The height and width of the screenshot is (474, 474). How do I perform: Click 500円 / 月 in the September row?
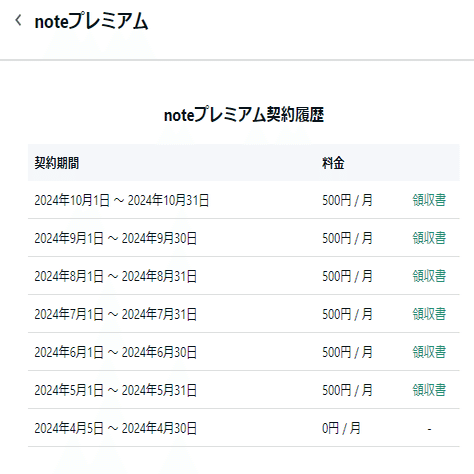pyautogui.click(x=347, y=238)
